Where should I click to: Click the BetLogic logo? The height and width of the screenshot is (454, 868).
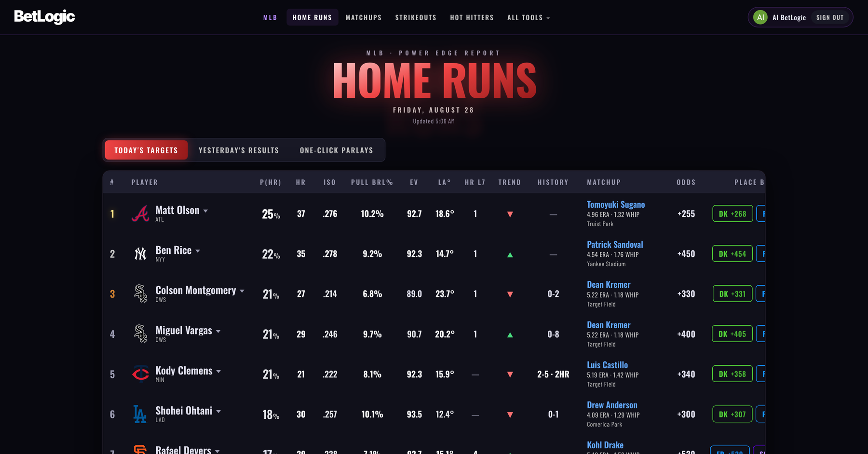(x=44, y=17)
